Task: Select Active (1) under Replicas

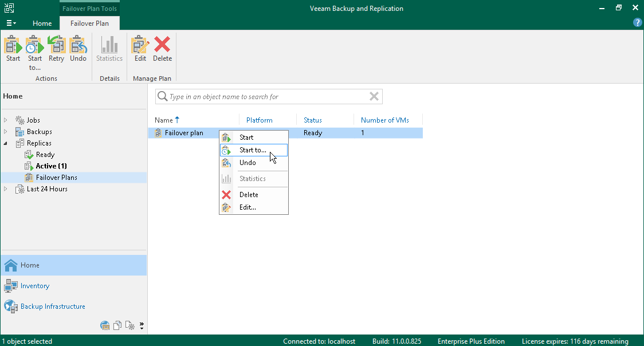Action: pyautogui.click(x=51, y=166)
